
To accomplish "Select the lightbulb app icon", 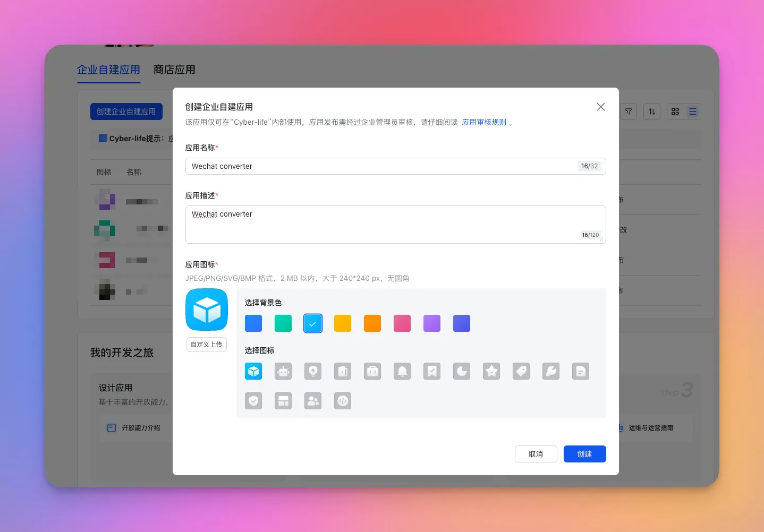I will coord(313,371).
